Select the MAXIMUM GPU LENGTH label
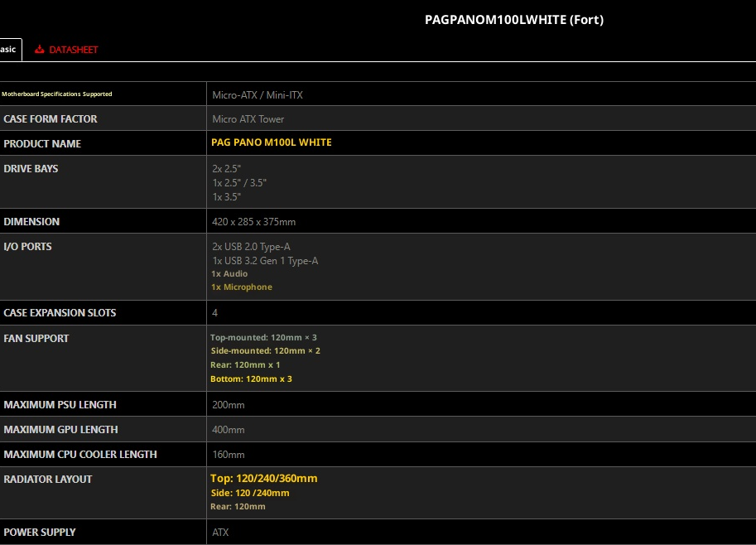The image size is (756, 545). tap(60, 429)
